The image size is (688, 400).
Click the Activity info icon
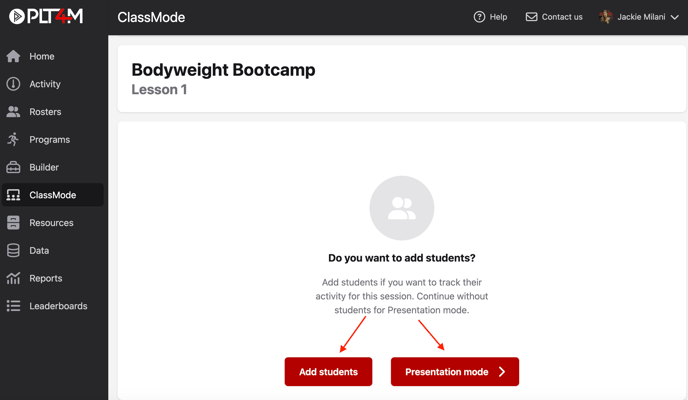(x=13, y=84)
